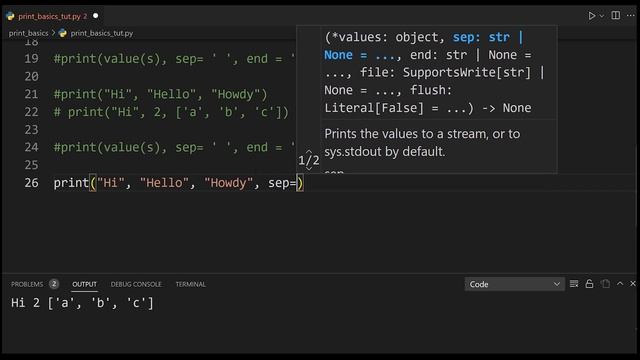Click the print function name on line 26
The height and width of the screenshot is (360, 640).
coord(71,183)
